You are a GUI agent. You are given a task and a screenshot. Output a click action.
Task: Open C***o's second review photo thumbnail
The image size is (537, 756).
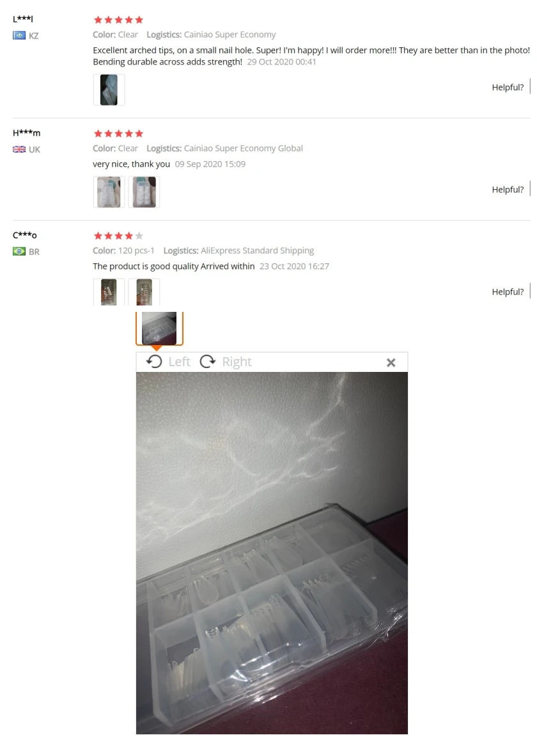point(144,291)
